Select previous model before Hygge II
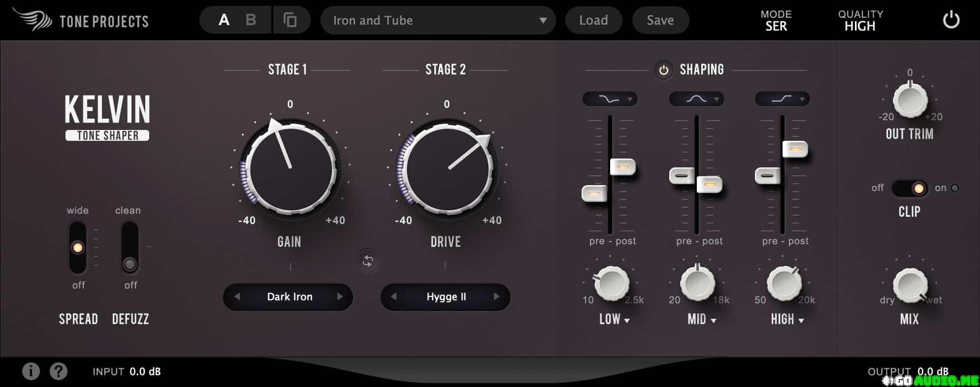This screenshot has width=980, height=387. point(393,296)
